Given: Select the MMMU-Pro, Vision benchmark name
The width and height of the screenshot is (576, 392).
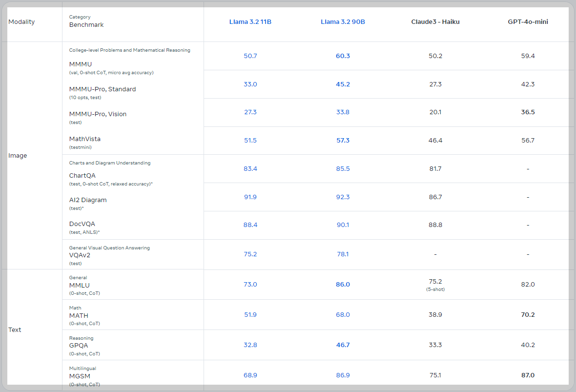Looking at the screenshot, I should (x=98, y=114).
